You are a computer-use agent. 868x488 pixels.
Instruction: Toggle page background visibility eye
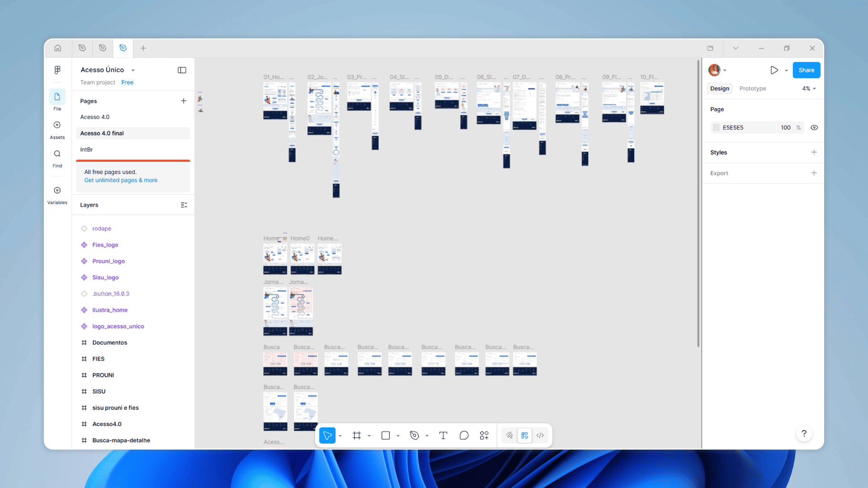coord(814,128)
